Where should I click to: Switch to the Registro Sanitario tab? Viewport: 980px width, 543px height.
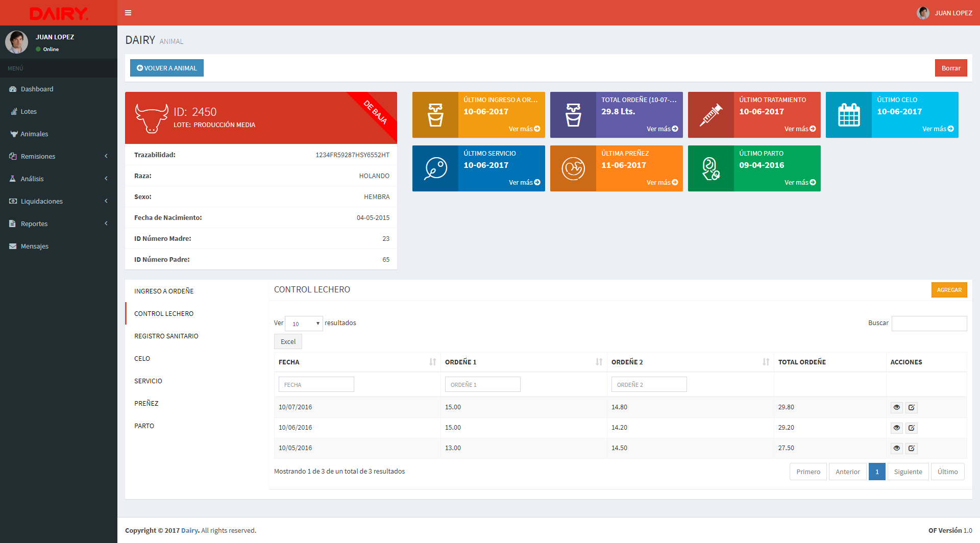(166, 336)
